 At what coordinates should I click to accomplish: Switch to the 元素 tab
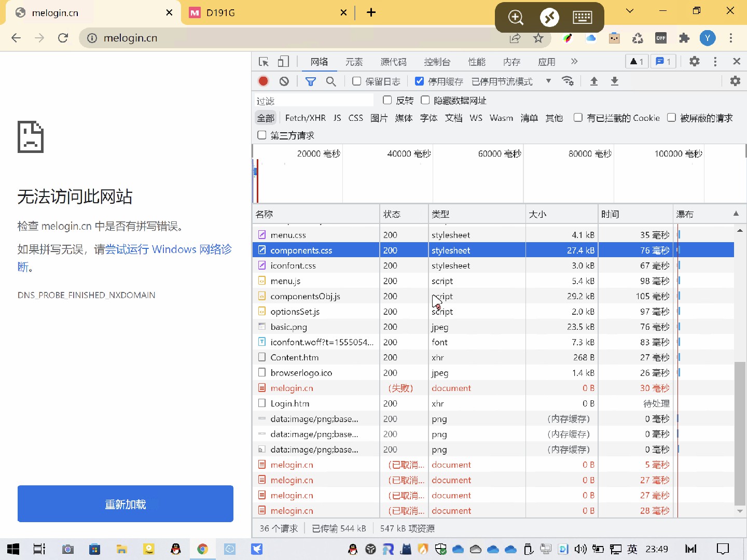pyautogui.click(x=354, y=62)
